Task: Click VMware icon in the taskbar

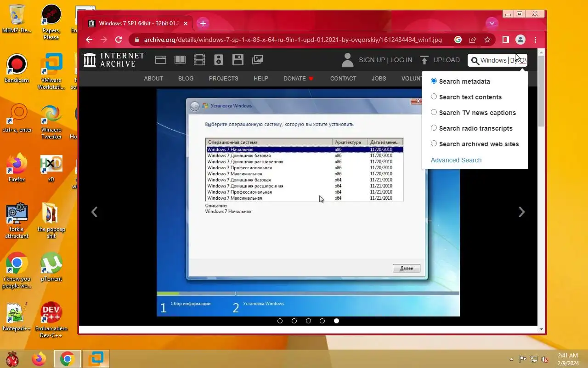Action: click(96, 359)
